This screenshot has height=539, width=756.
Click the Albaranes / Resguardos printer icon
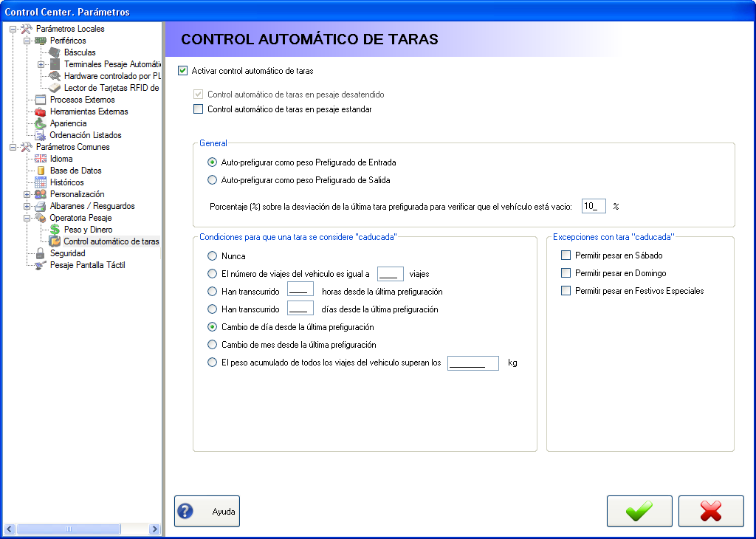point(41,206)
